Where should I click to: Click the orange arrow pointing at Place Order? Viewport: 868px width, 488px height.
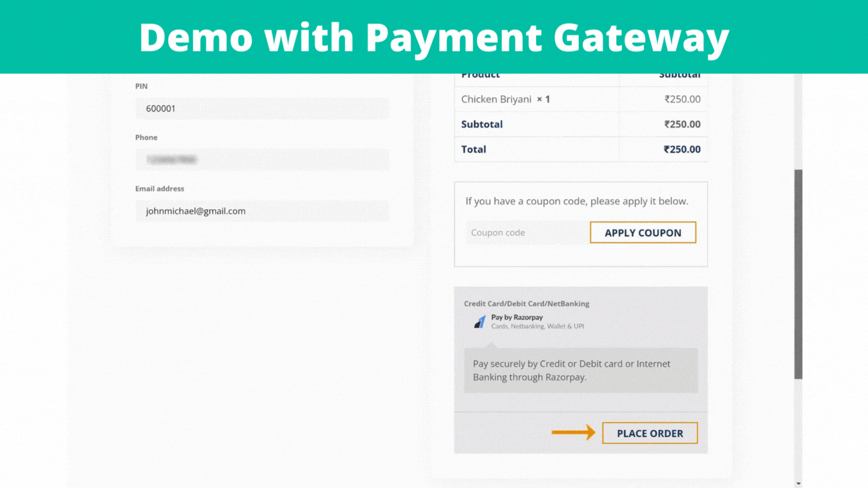[x=573, y=432]
